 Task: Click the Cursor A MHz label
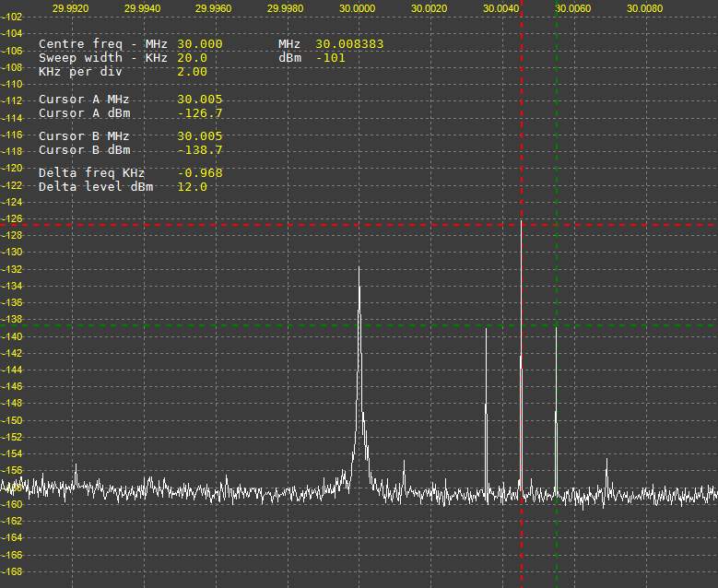pos(84,100)
